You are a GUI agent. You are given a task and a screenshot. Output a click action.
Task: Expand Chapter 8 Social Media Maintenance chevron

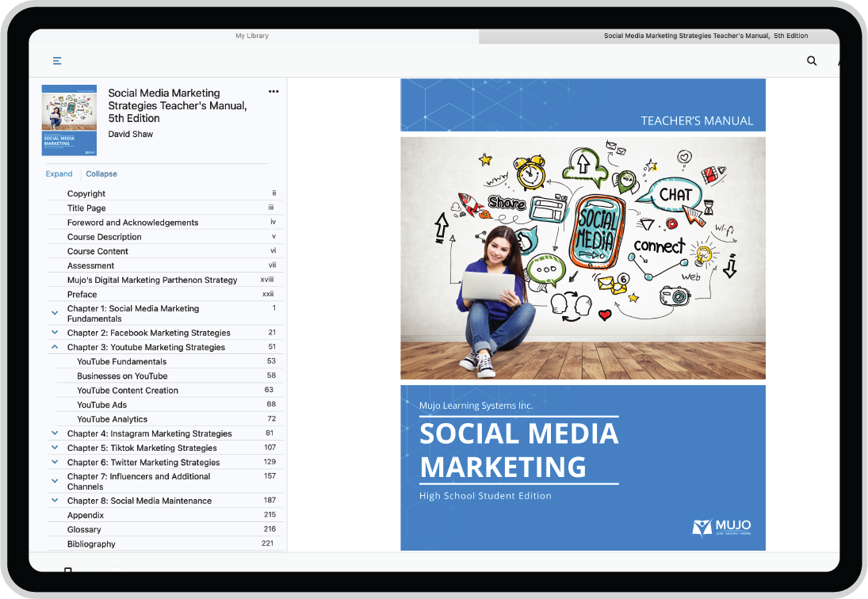point(55,501)
